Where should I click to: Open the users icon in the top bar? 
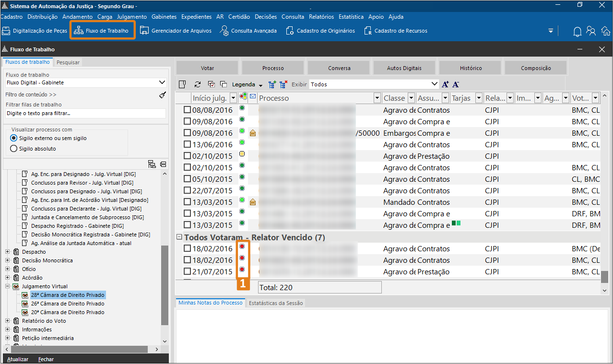click(591, 31)
